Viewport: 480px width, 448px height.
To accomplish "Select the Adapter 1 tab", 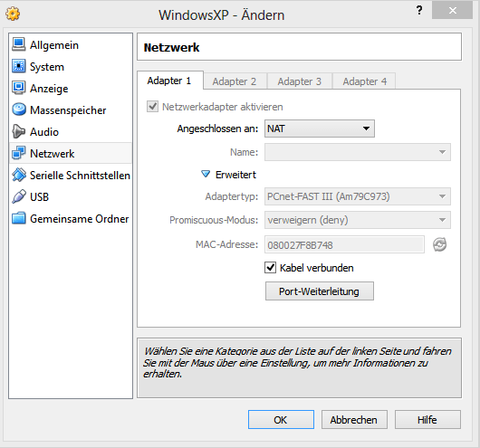I will click(170, 81).
